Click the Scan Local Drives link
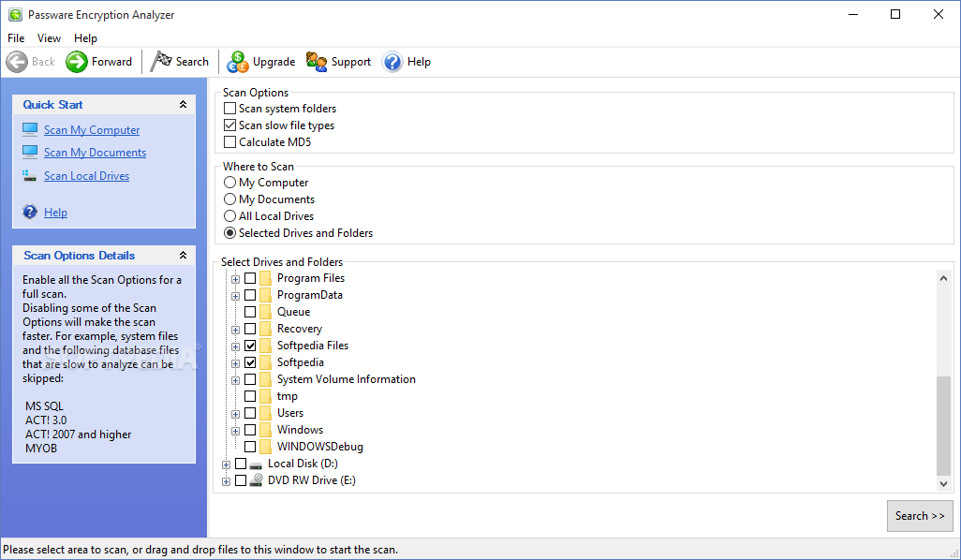The image size is (961, 560). [x=86, y=176]
